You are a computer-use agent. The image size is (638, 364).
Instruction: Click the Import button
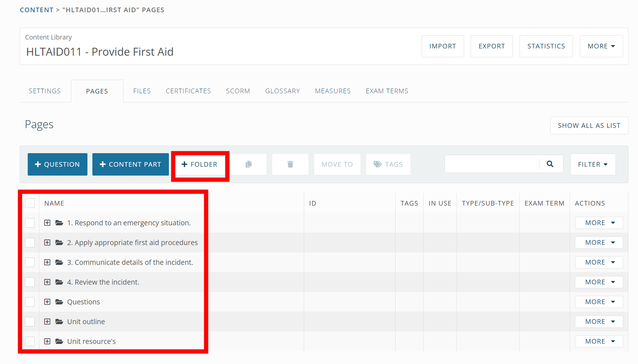tap(443, 46)
